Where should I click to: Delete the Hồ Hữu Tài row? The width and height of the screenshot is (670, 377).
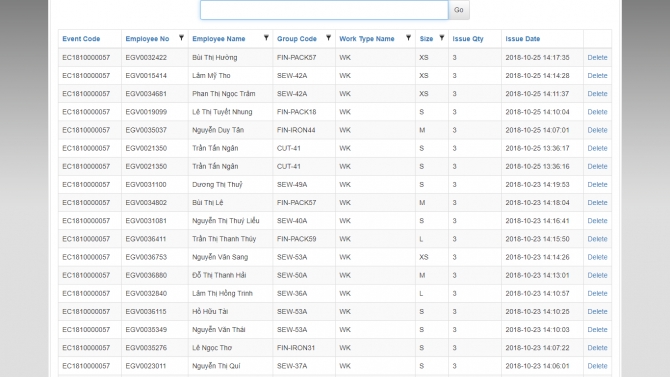click(x=597, y=312)
